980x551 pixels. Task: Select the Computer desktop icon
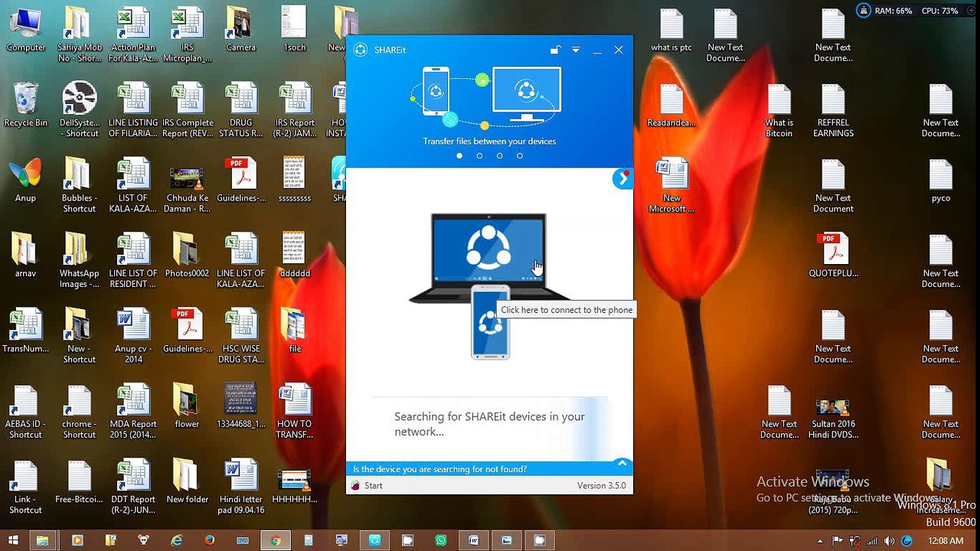(25, 31)
